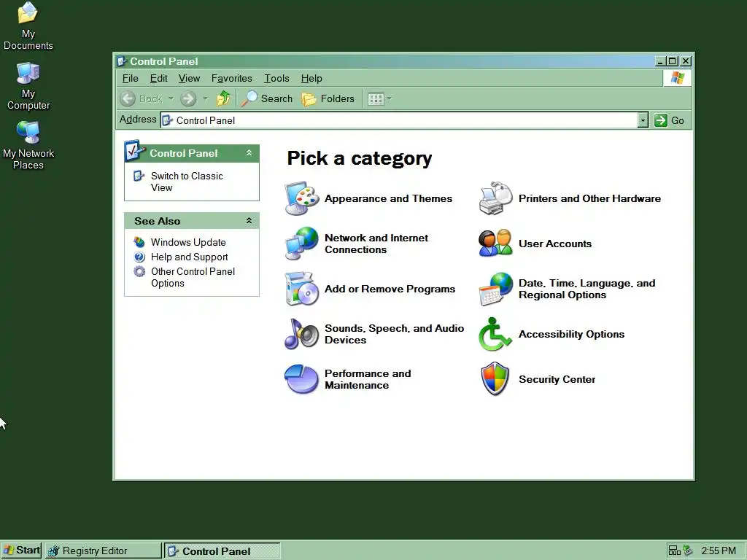
Task: Open the Security Center link
Action: [x=557, y=379]
